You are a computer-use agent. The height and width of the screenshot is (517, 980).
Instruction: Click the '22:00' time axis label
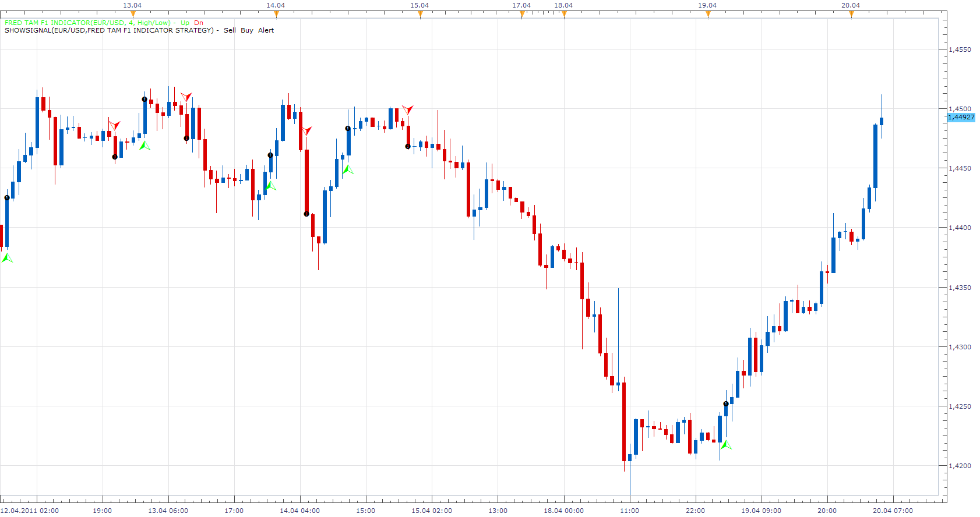tap(695, 511)
